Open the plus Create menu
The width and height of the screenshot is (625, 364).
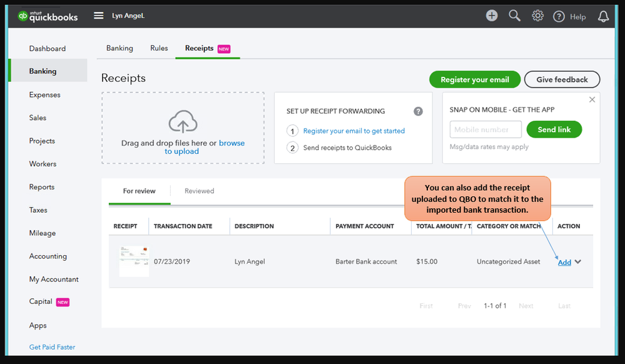click(x=492, y=16)
